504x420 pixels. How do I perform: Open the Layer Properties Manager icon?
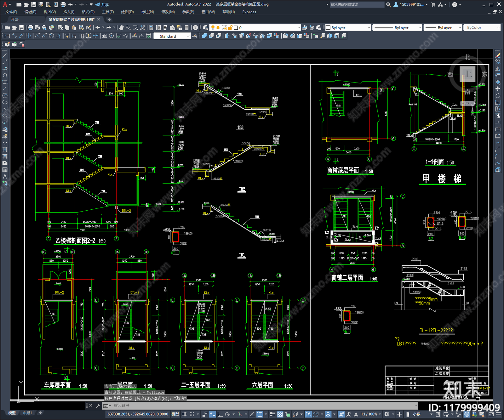pos(206,28)
